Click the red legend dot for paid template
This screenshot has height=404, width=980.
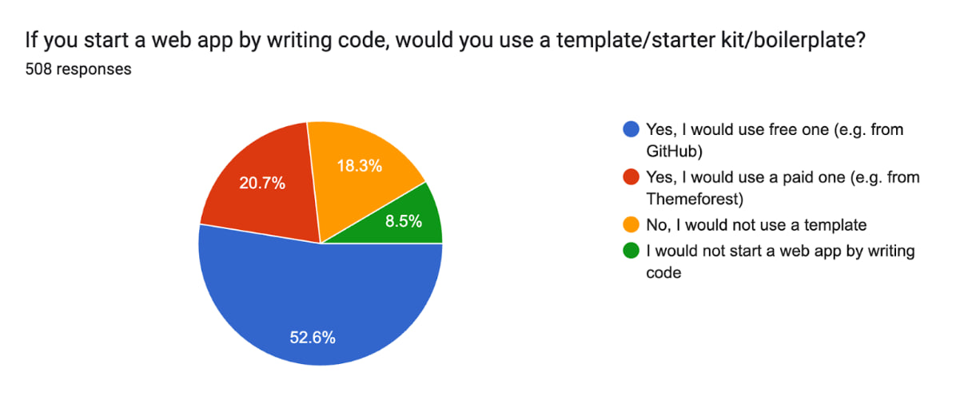point(631,177)
